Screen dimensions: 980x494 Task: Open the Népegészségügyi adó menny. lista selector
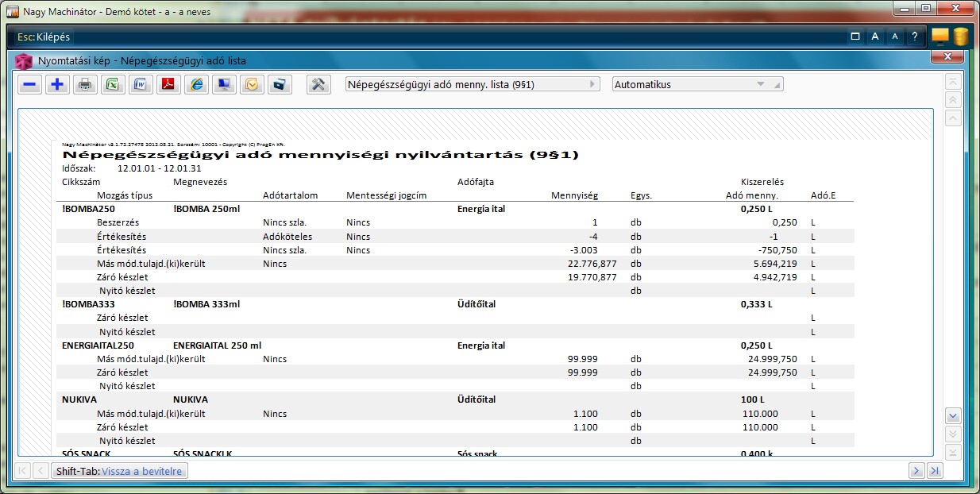point(473,84)
